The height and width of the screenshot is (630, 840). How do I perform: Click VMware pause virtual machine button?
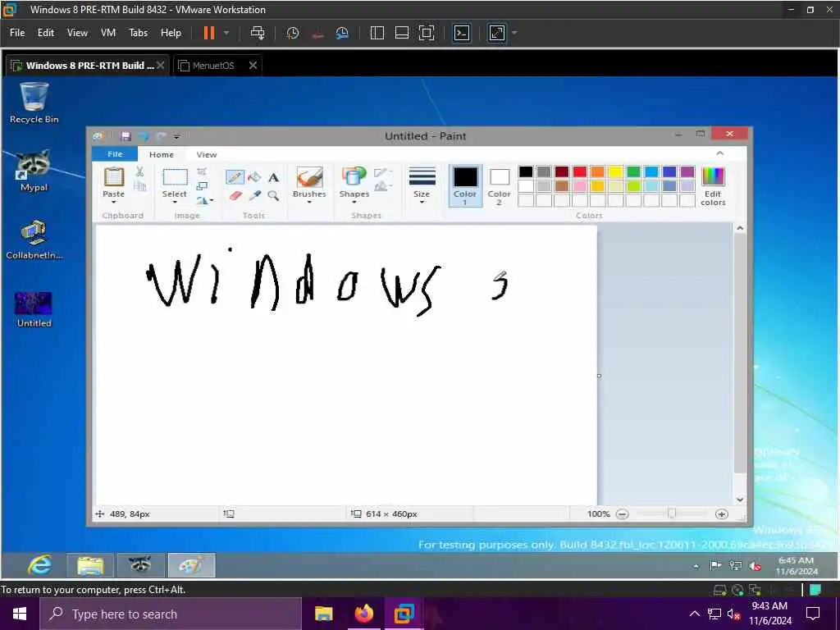pos(209,33)
